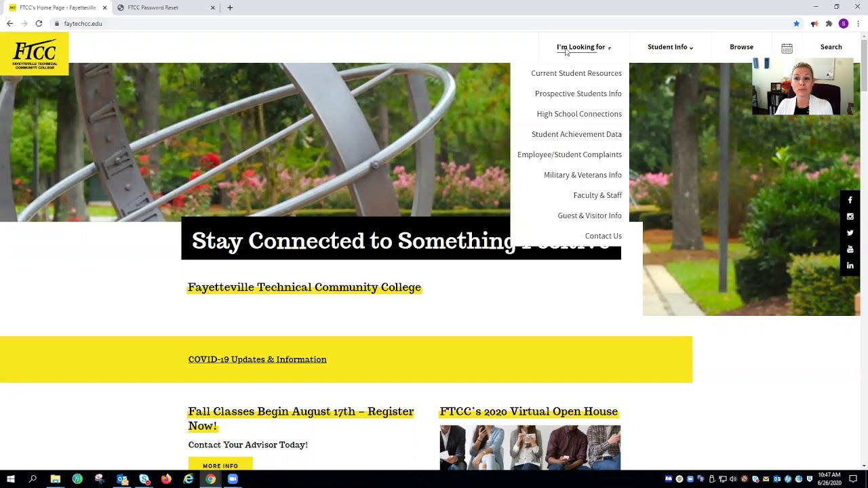Open FTCC's 2020 Virtual Open House link

coord(529,412)
